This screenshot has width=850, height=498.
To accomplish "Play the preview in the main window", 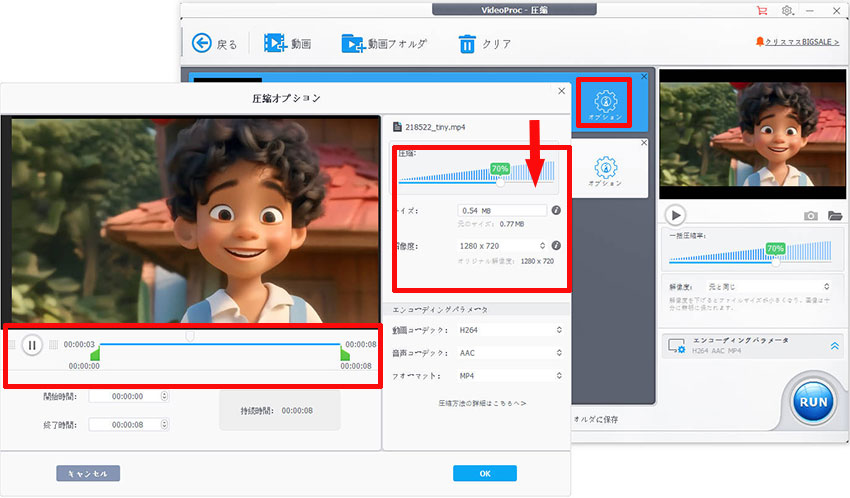I will [x=675, y=215].
